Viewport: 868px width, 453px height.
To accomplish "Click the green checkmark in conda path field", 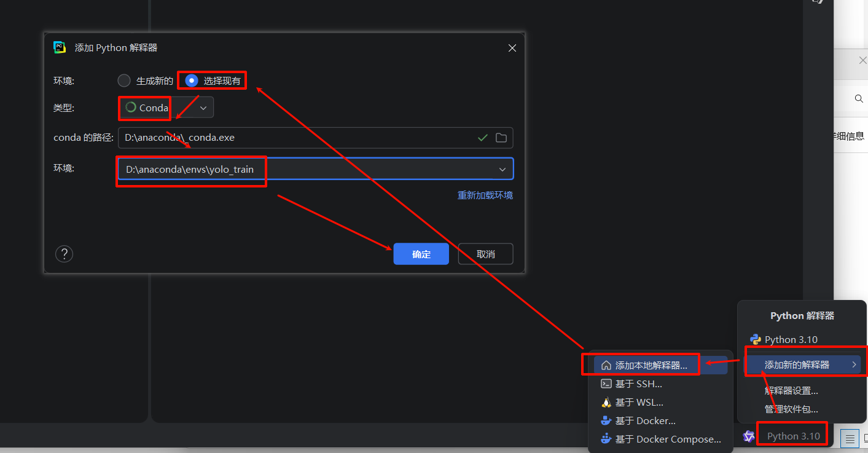I will coord(483,138).
